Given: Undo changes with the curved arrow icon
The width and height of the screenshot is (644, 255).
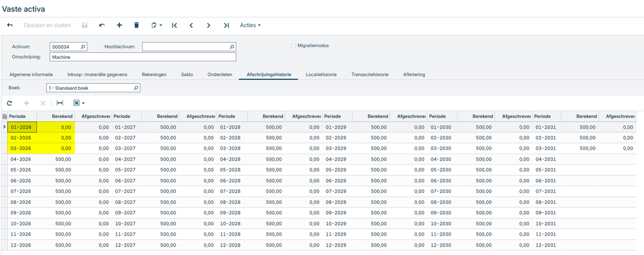Looking at the screenshot, I should (102, 26).
